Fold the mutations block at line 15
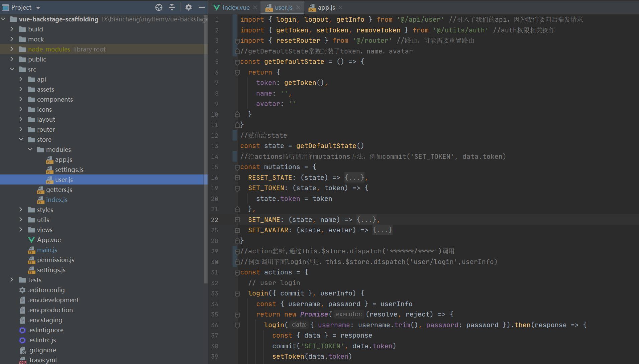 point(237,167)
